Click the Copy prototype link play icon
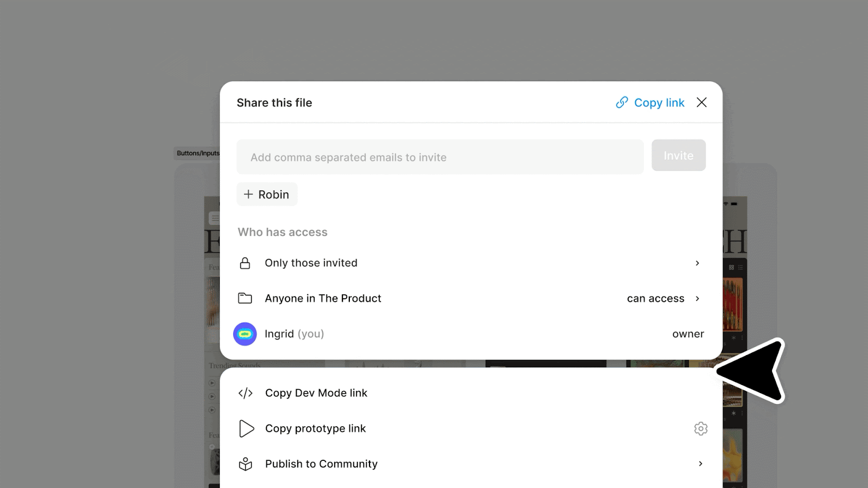 (x=246, y=428)
